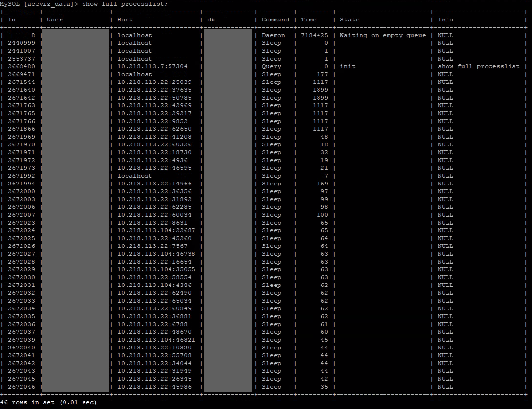Click the Info column header
This screenshot has width=532, height=409.
pos(445,20)
